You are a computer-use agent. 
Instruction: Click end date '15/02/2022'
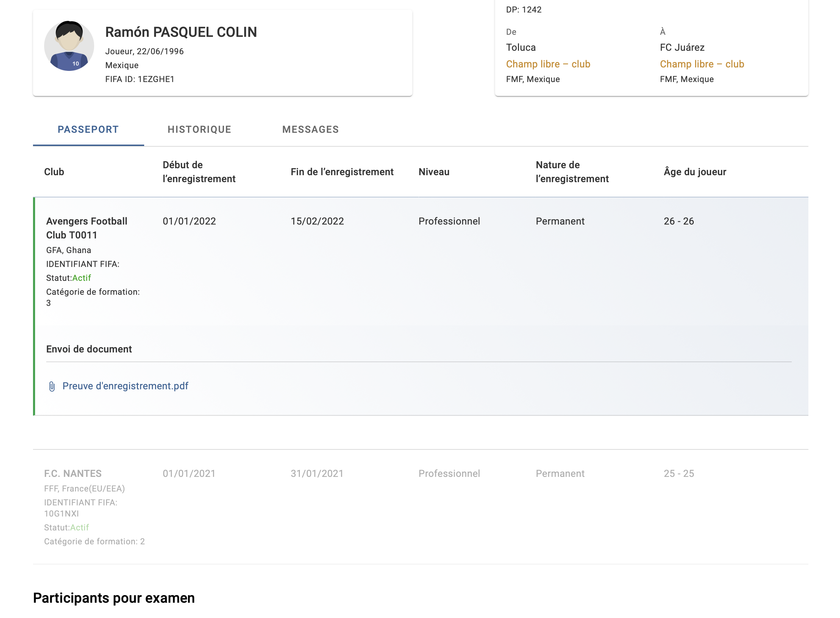317,221
